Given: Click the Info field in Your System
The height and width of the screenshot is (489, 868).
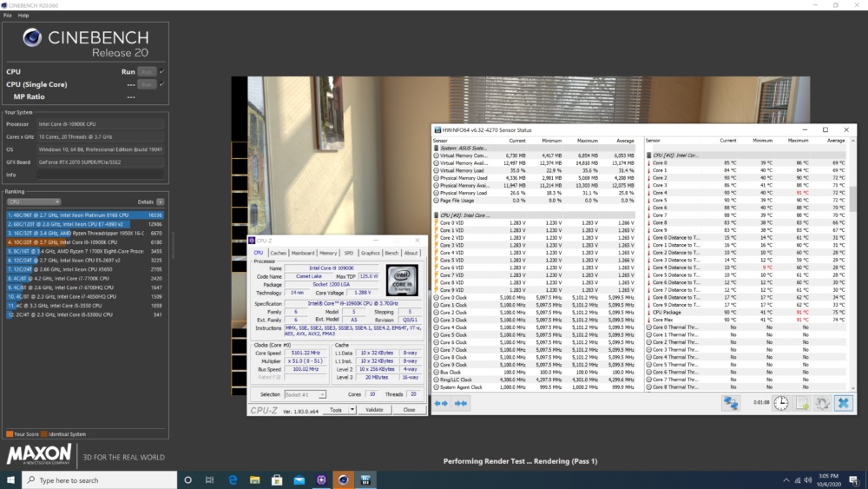Looking at the screenshot, I should (100, 175).
